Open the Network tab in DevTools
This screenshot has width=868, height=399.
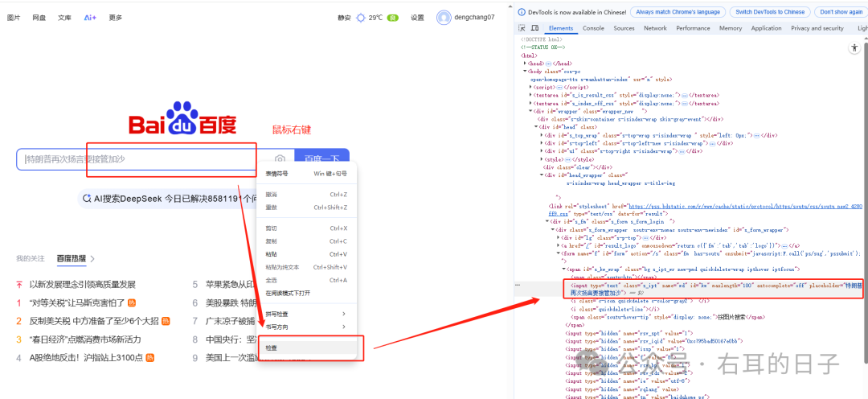655,28
